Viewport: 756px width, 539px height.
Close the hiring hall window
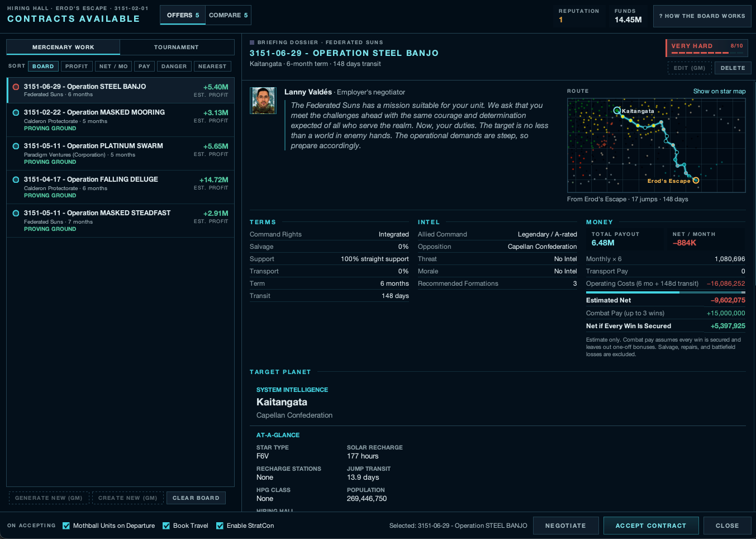pyautogui.click(x=727, y=526)
